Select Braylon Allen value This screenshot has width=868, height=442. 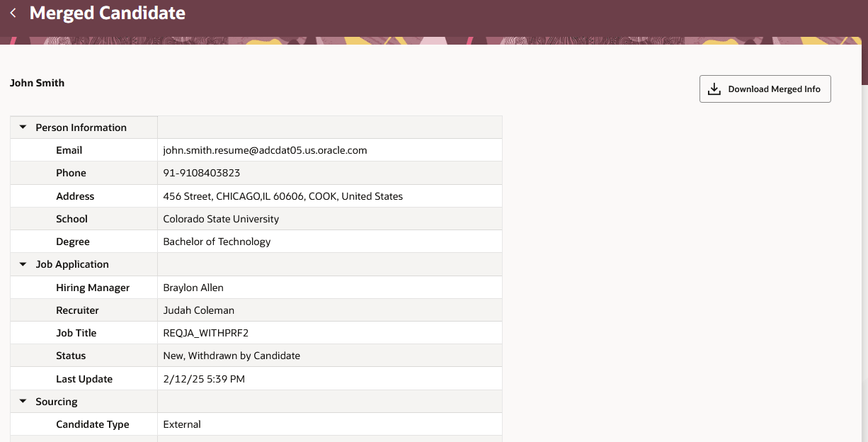pyautogui.click(x=193, y=288)
